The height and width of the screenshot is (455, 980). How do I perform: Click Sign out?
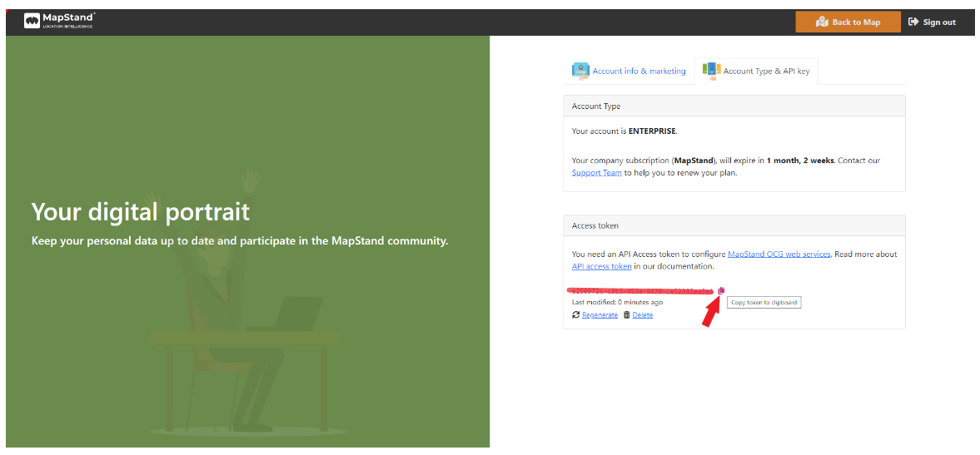point(932,22)
